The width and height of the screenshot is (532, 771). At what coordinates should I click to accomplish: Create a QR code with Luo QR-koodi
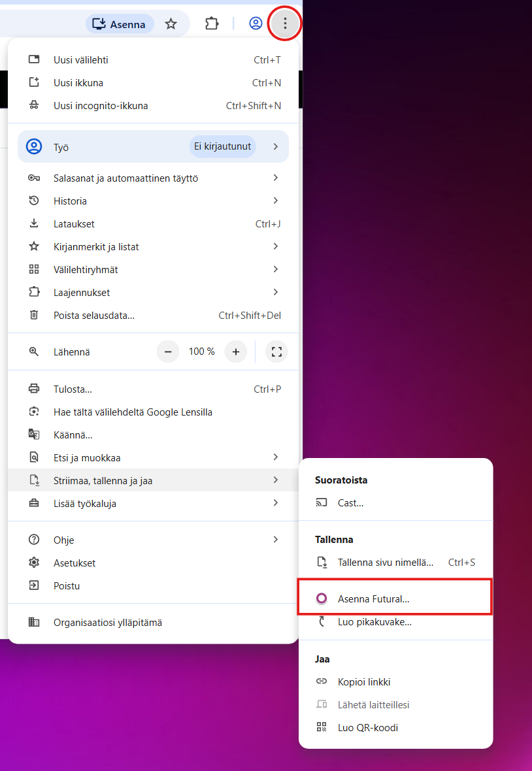(367, 728)
